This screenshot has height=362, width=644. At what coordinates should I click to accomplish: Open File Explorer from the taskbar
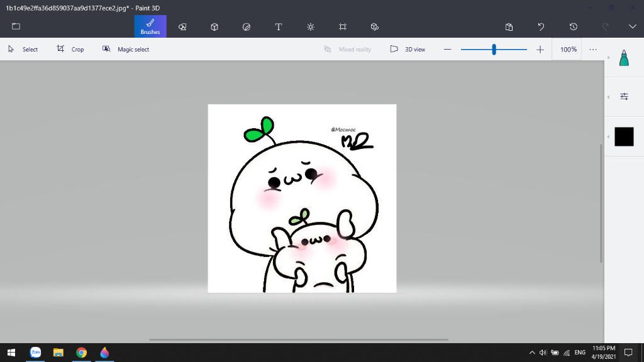pyautogui.click(x=58, y=353)
